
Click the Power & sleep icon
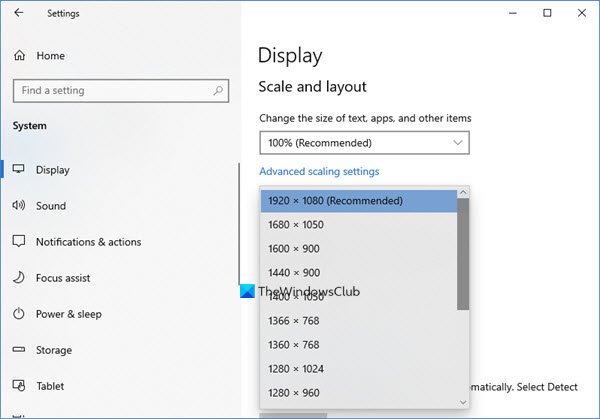[19, 314]
